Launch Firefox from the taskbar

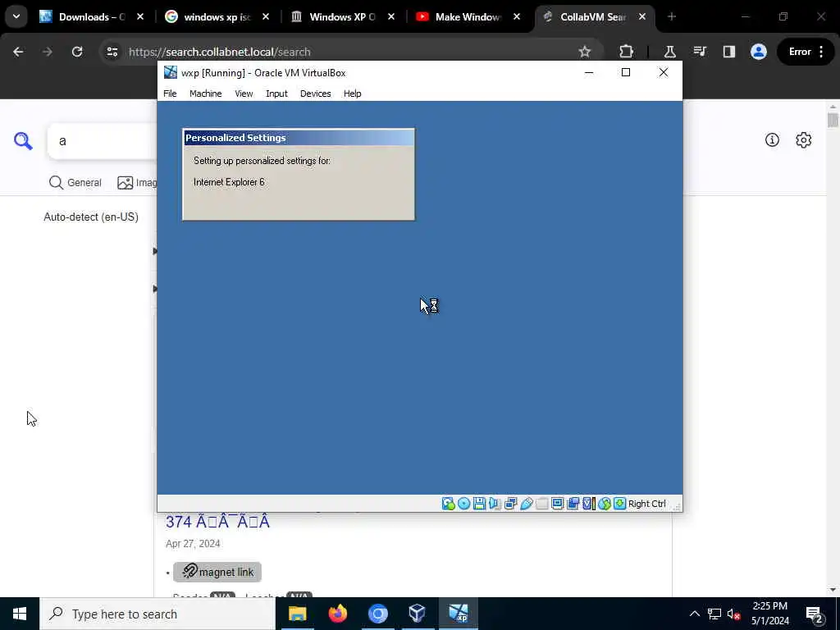(337, 614)
